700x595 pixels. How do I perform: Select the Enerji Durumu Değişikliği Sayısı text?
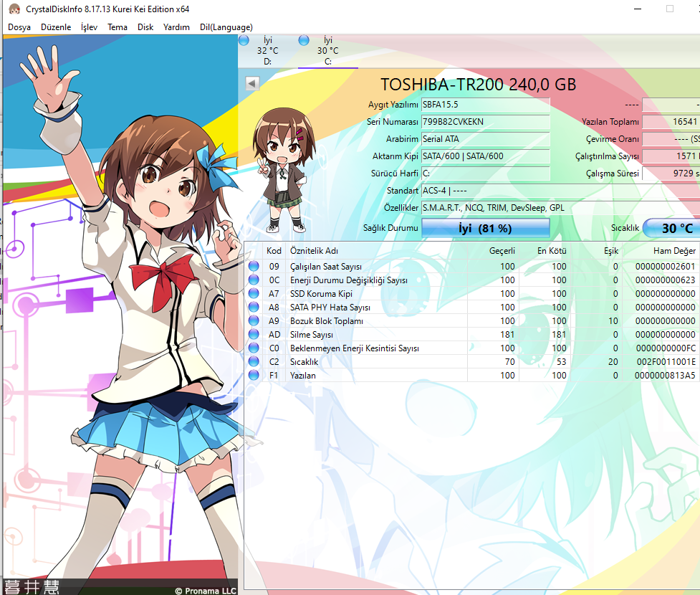coord(348,280)
